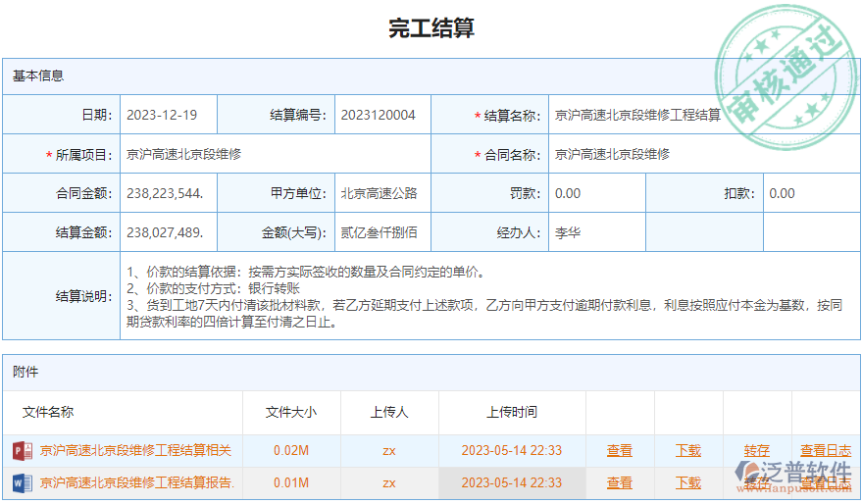Click the 合同金额 amount field
The image size is (862, 504).
167,193
